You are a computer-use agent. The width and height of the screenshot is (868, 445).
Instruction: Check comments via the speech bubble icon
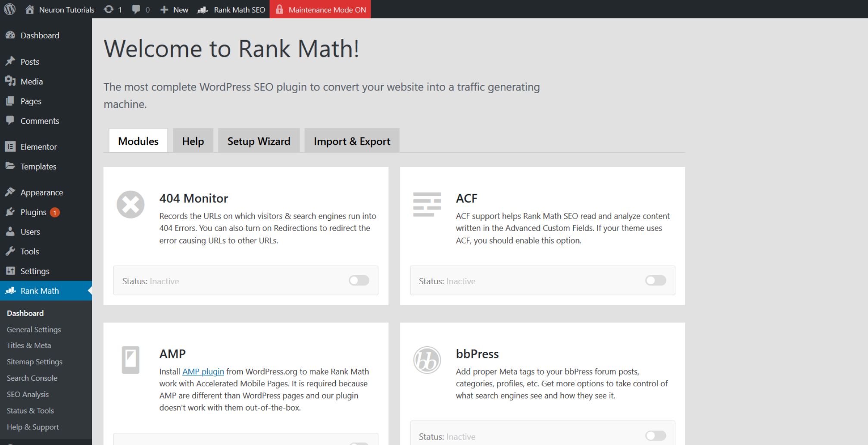tap(136, 9)
